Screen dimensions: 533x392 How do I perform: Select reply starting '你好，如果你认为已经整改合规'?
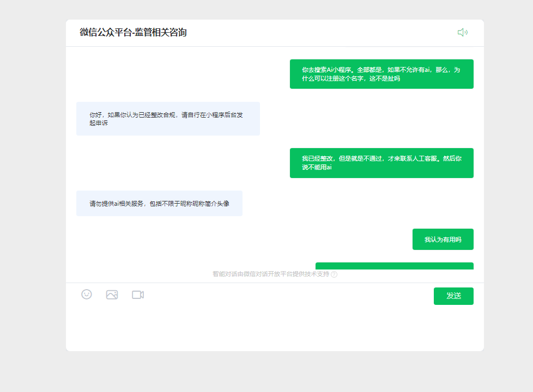pyautogui.click(x=168, y=119)
